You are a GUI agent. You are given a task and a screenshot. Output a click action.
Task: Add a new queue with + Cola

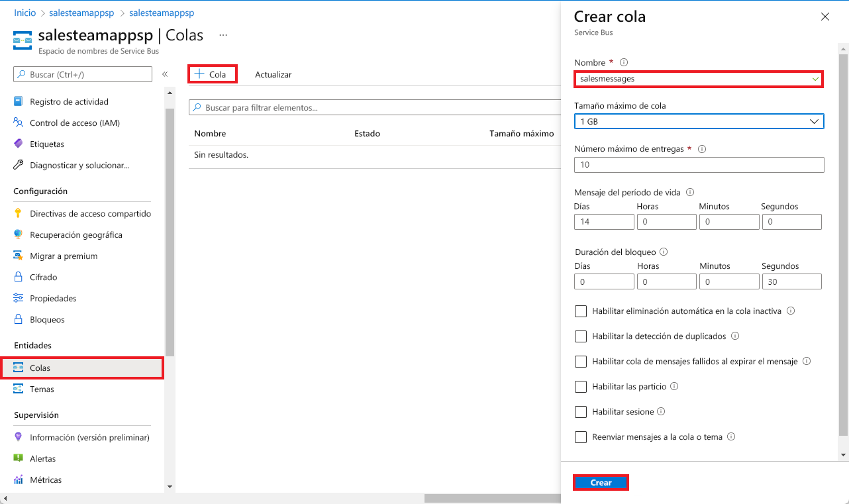click(213, 74)
